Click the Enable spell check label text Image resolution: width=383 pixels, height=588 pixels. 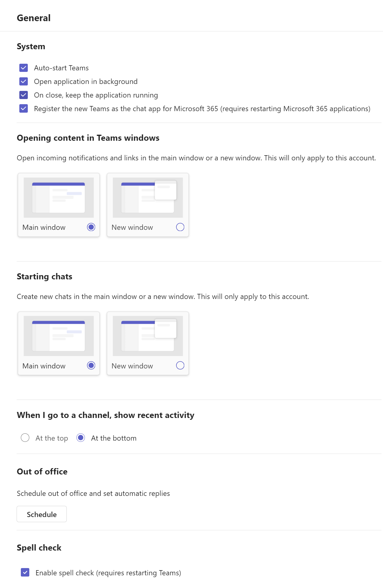108,573
